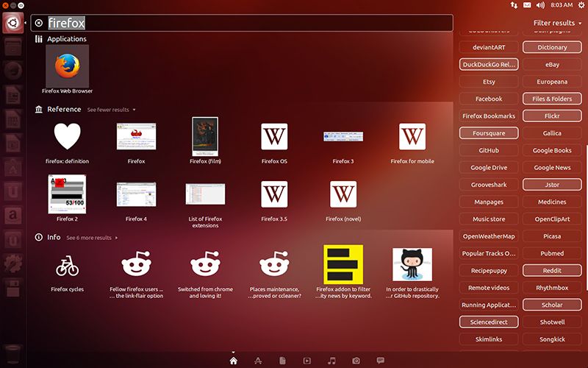Enable the Shotwell filter
588x368 pixels.
[552, 322]
